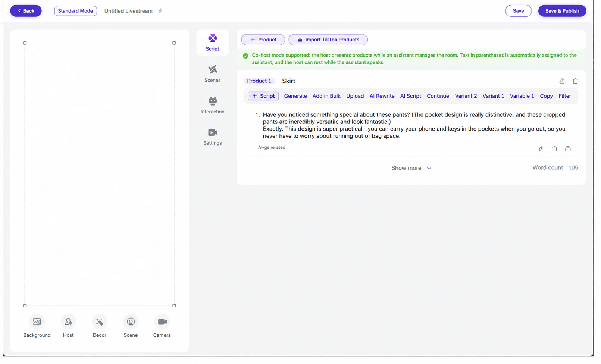
Task: Click Variable 1
Action: (522, 96)
